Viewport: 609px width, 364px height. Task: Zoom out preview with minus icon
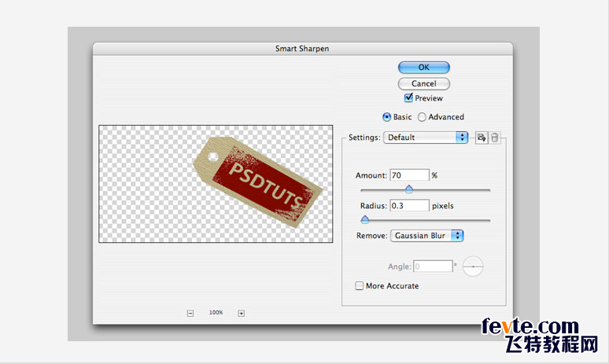click(x=190, y=313)
